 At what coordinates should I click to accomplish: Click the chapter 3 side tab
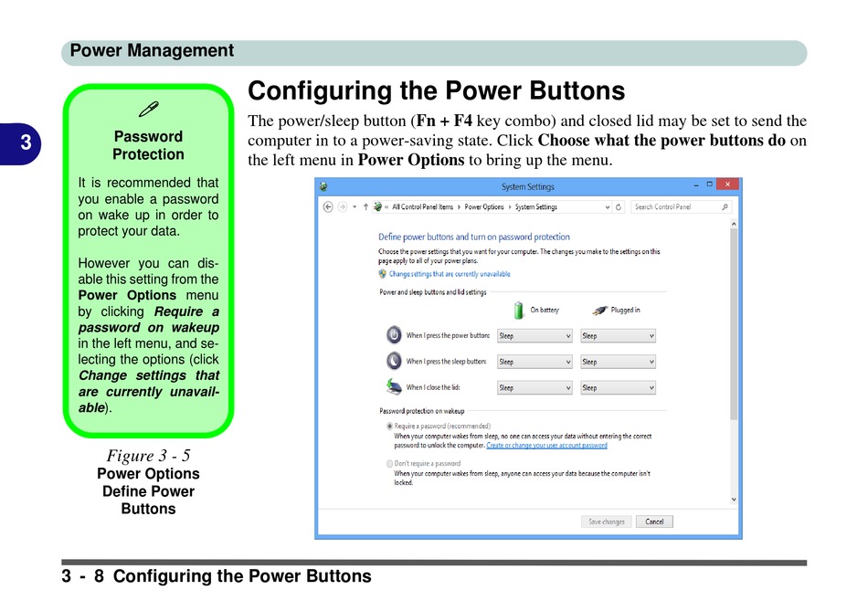tap(20, 144)
